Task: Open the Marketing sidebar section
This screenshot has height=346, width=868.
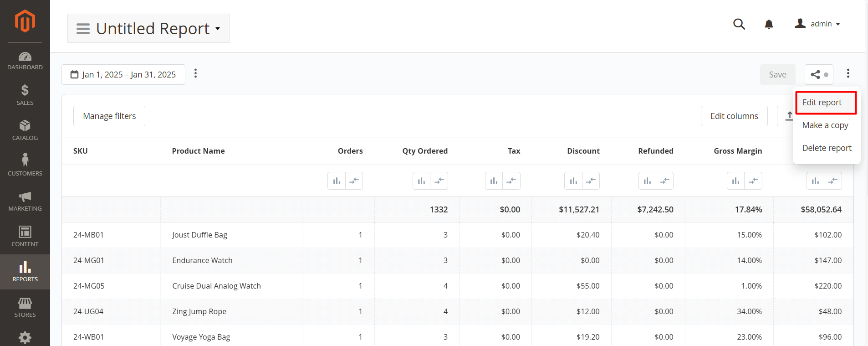Action: click(x=25, y=201)
